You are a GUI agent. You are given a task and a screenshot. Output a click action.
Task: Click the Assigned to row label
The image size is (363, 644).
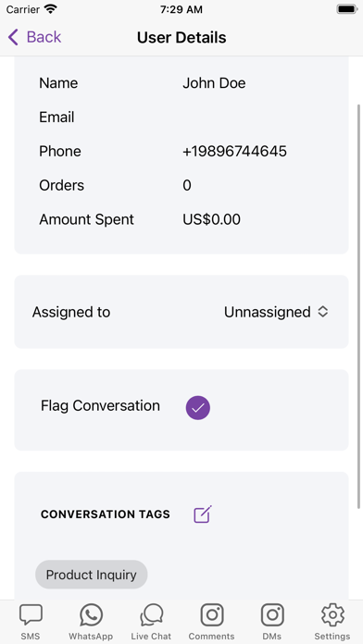[x=71, y=312]
